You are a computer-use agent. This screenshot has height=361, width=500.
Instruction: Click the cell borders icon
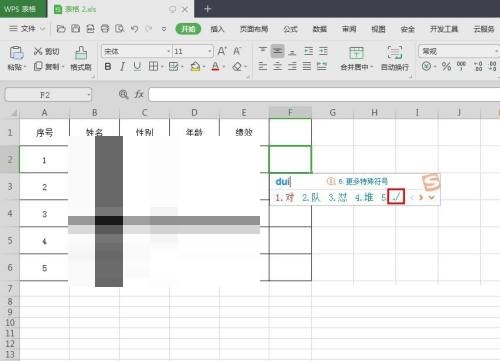tap(153, 66)
